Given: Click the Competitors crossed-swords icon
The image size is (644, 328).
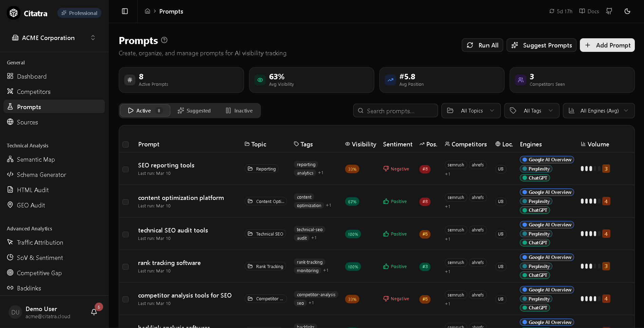Looking at the screenshot, I should pyautogui.click(x=10, y=91).
